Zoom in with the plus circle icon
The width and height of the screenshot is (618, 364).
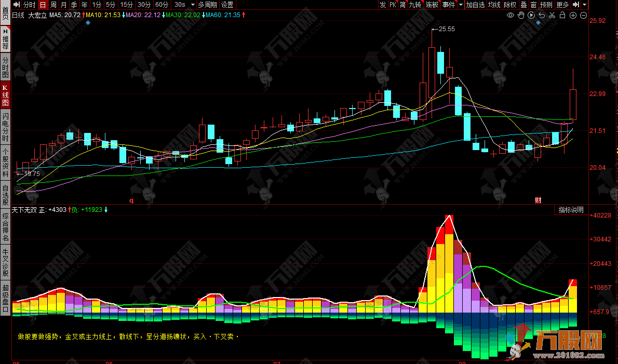573,15
